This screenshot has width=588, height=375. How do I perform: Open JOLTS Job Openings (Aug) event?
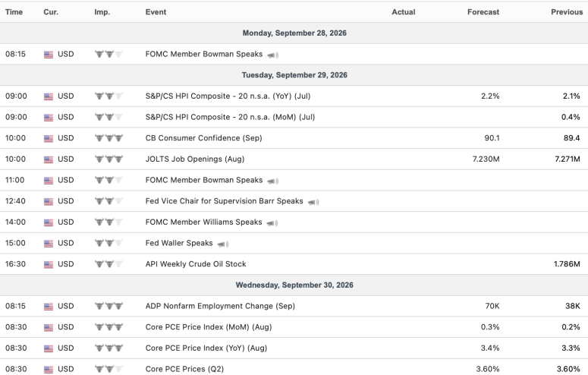[x=195, y=159]
